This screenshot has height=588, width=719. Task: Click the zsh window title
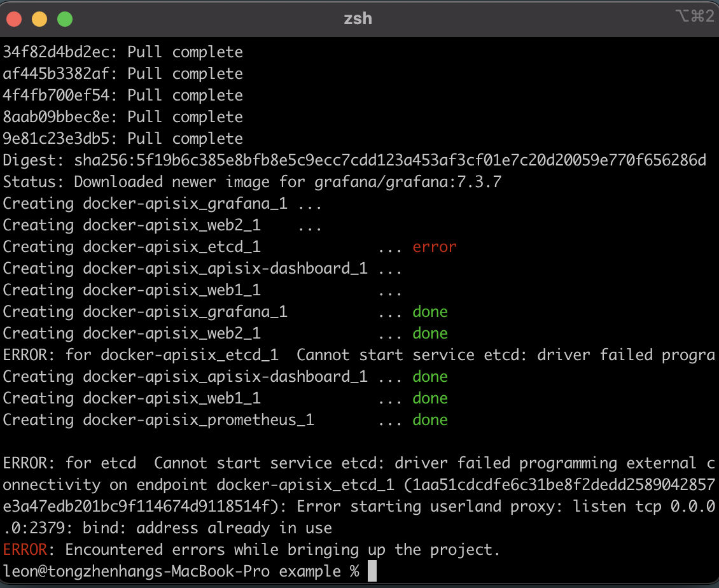(x=358, y=19)
